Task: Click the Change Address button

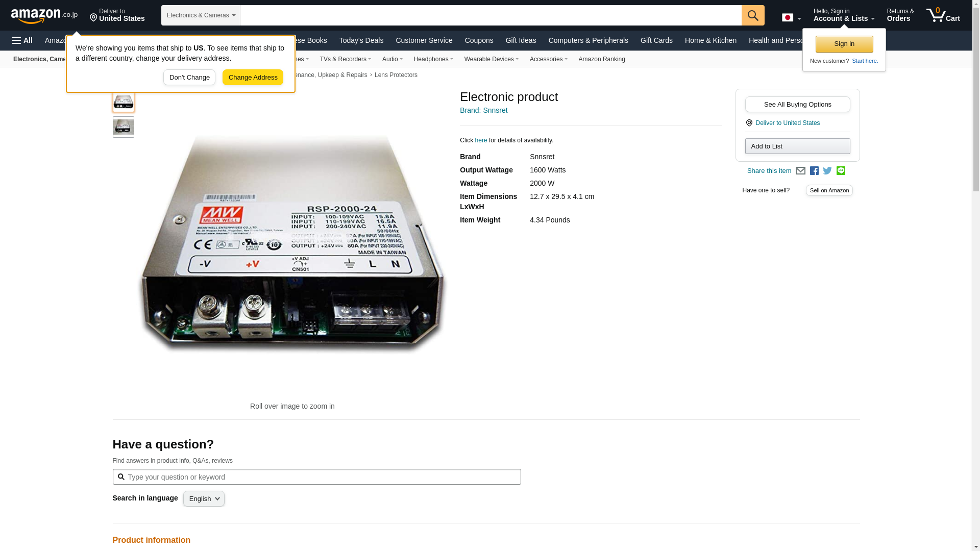Action: (253, 78)
